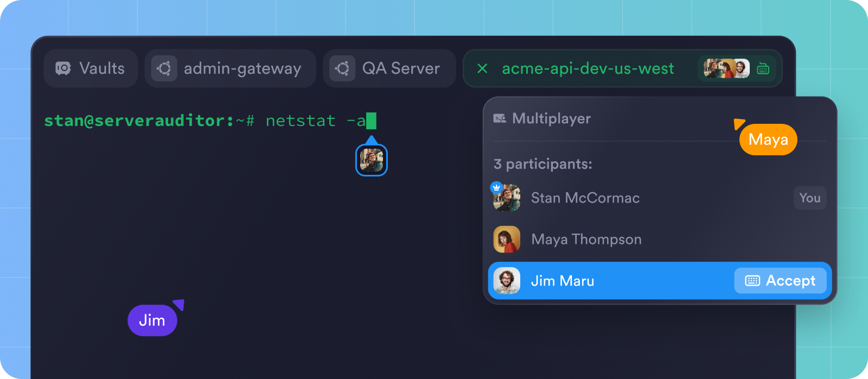The image size is (868, 379).
Task: Click the purple Jim cursor label
Action: pyautogui.click(x=152, y=320)
